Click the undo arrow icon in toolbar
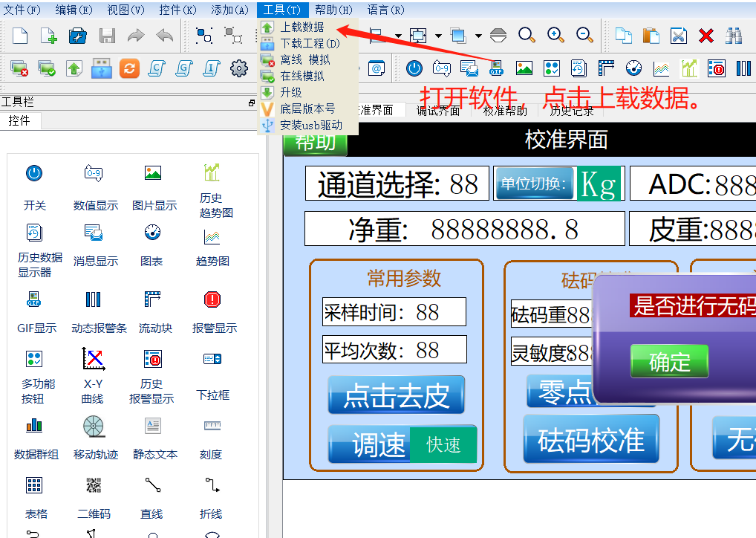This screenshot has height=538, width=756. coord(164,35)
